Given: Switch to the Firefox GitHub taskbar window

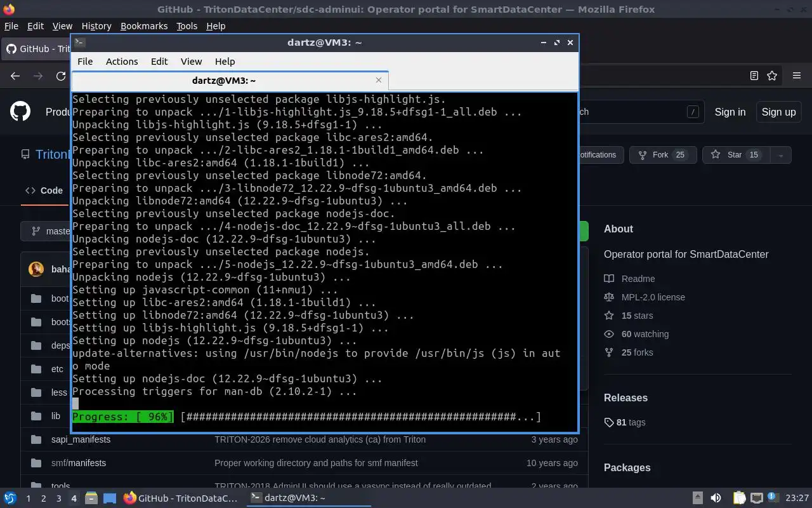Looking at the screenshot, I should (180, 498).
